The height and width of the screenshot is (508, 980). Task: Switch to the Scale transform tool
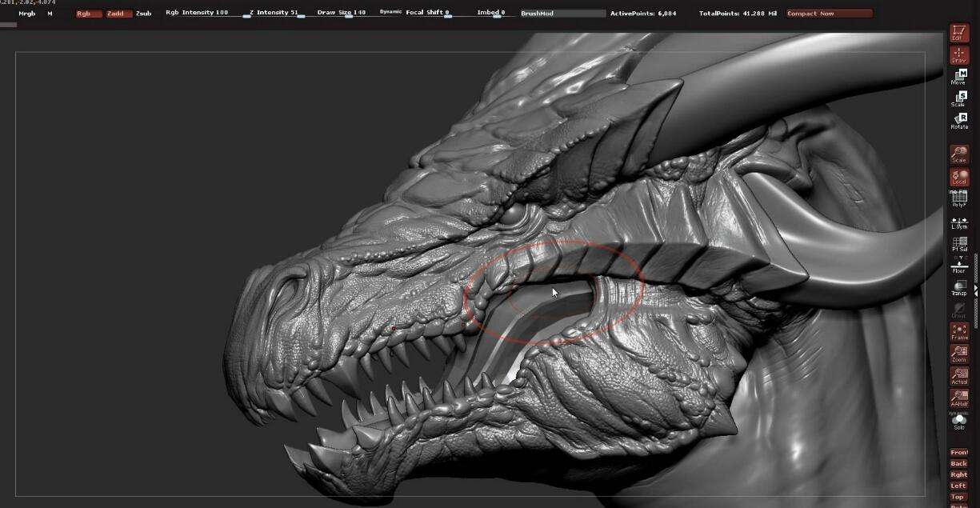click(x=959, y=99)
